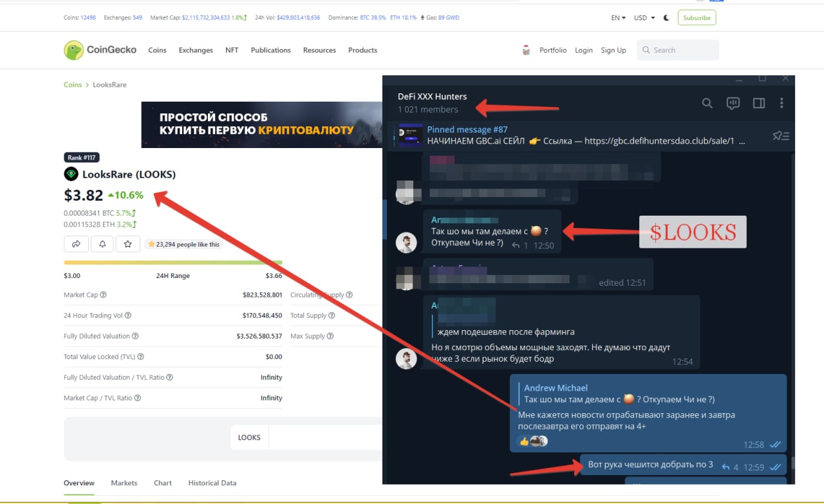824x504 pixels.
Task: Click the Market Cap / TVL Ratio info icon
Action: click(138, 398)
